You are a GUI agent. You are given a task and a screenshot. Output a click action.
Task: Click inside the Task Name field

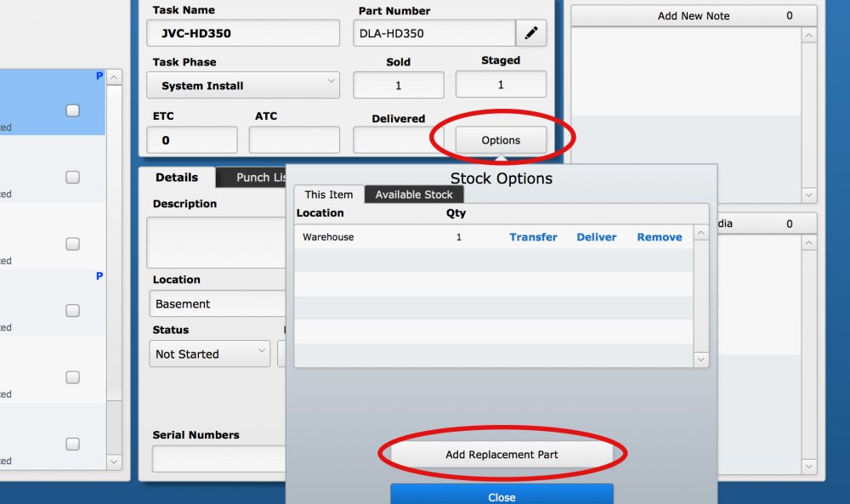click(x=242, y=33)
